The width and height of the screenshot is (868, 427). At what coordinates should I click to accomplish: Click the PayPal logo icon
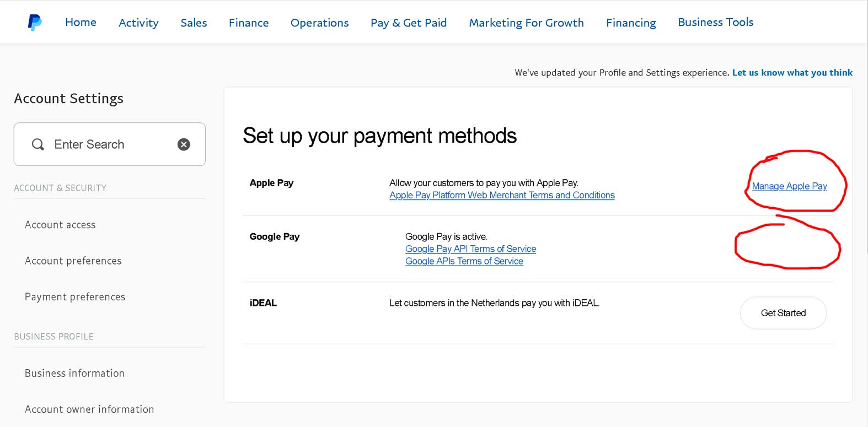tap(35, 22)
